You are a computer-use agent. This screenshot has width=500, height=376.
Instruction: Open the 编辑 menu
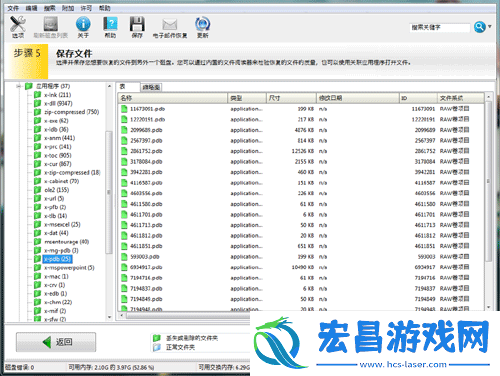click(31, 8)
